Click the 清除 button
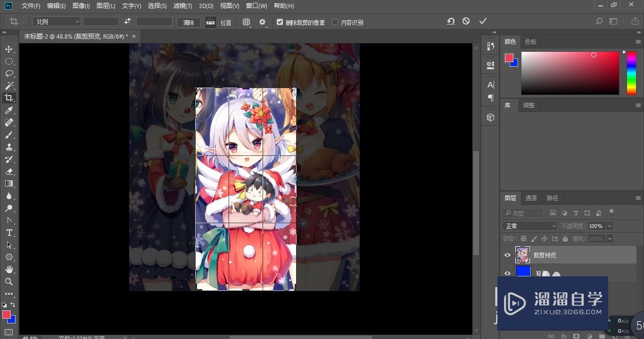The image size is (644, 339). (189, 22)
